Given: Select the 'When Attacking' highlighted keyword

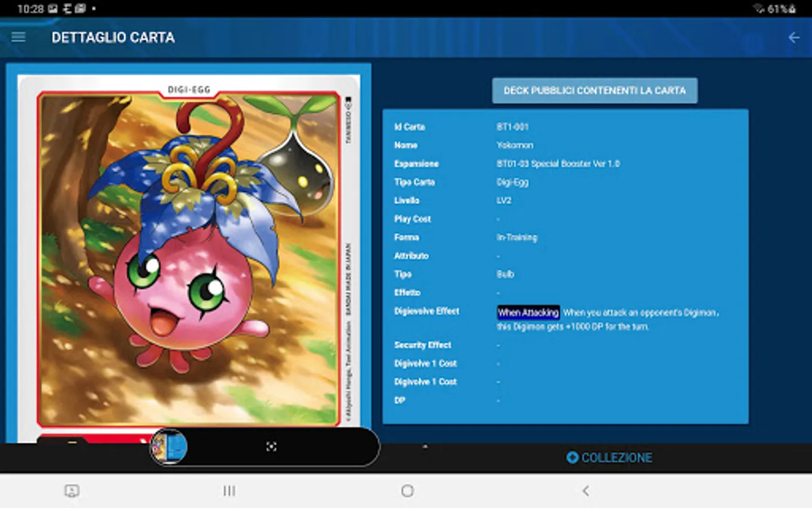Looking at the screenshot, I should [x=528, y=313].
